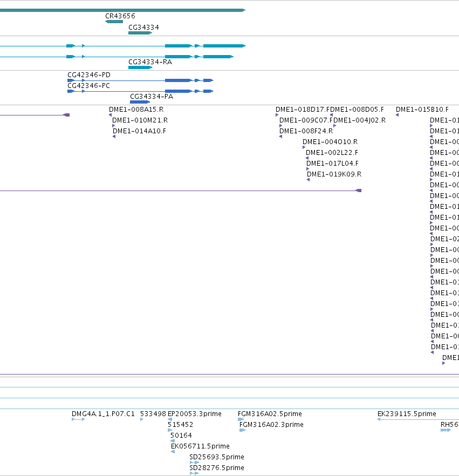The width and height of the screenshot is (459, 476).
Task: Select the SD28276.5prime feature label
Action: (x=217, y=468)
